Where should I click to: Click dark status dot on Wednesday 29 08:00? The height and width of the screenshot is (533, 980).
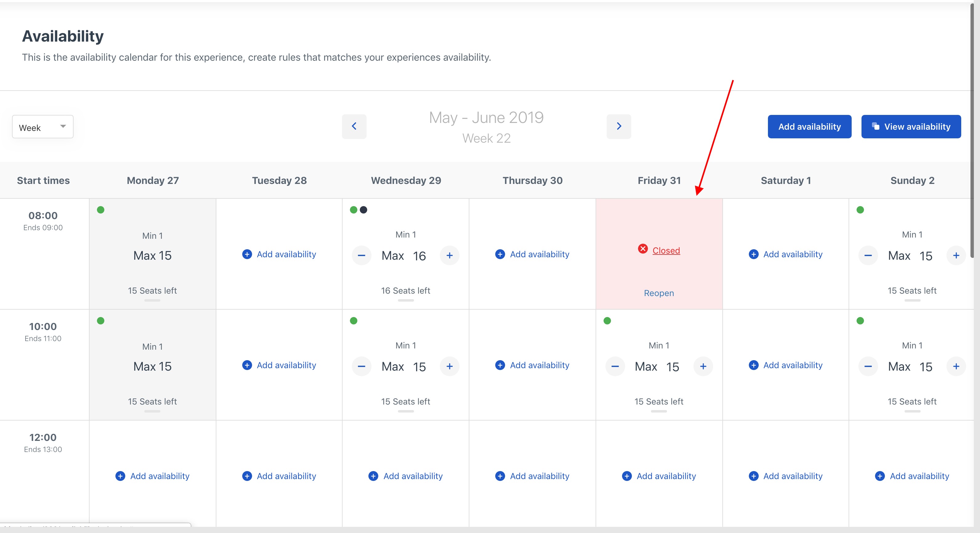(x=363, y=210)
